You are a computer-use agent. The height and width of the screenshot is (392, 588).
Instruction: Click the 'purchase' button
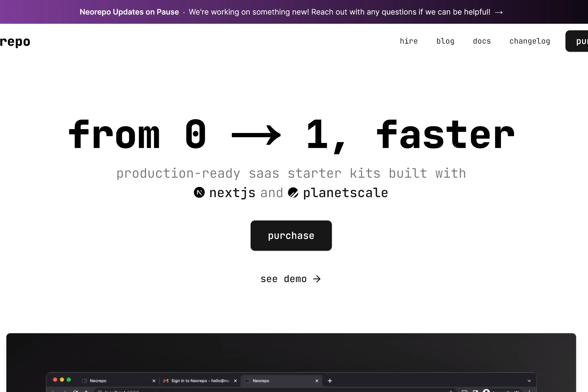291,235
